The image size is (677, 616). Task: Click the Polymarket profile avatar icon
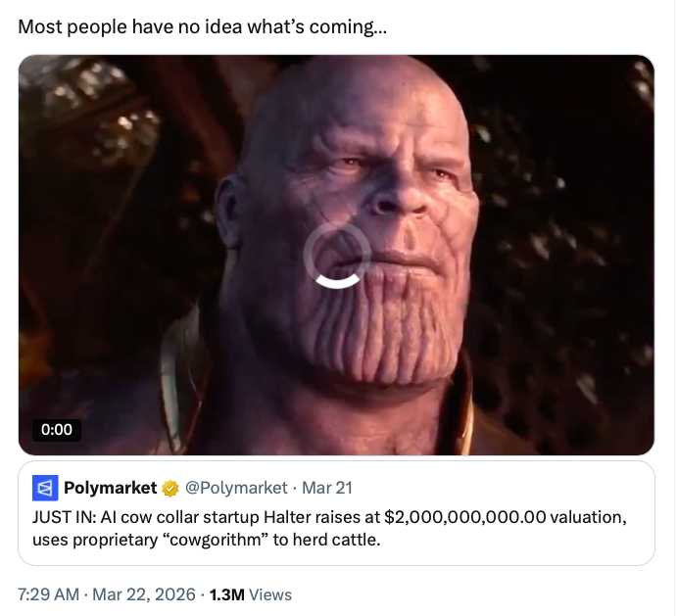(45, 488)
